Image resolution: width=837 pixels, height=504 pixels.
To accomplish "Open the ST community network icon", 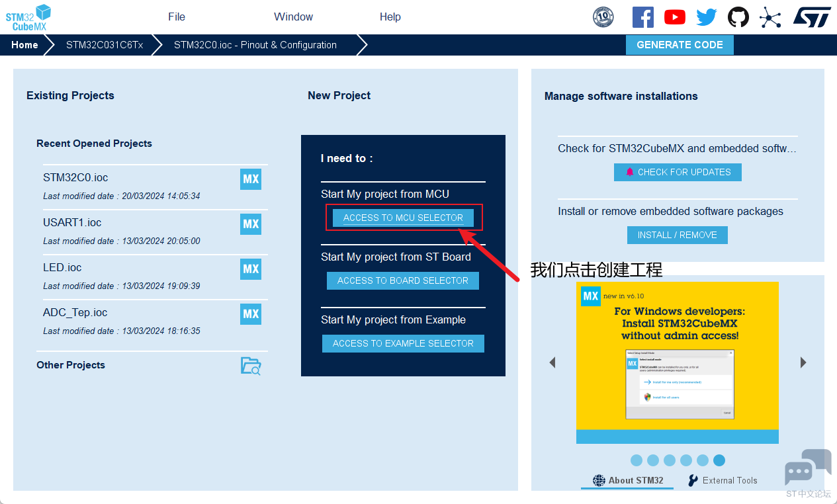I will 770,17.
